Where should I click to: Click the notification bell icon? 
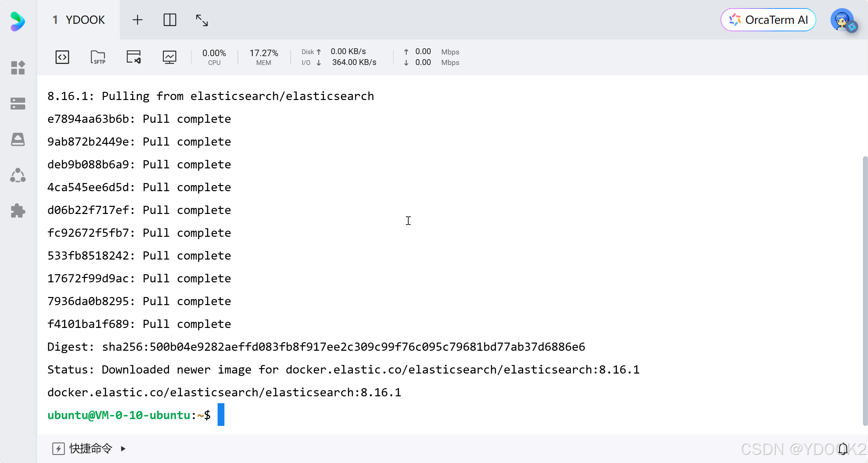click(843, 449)
